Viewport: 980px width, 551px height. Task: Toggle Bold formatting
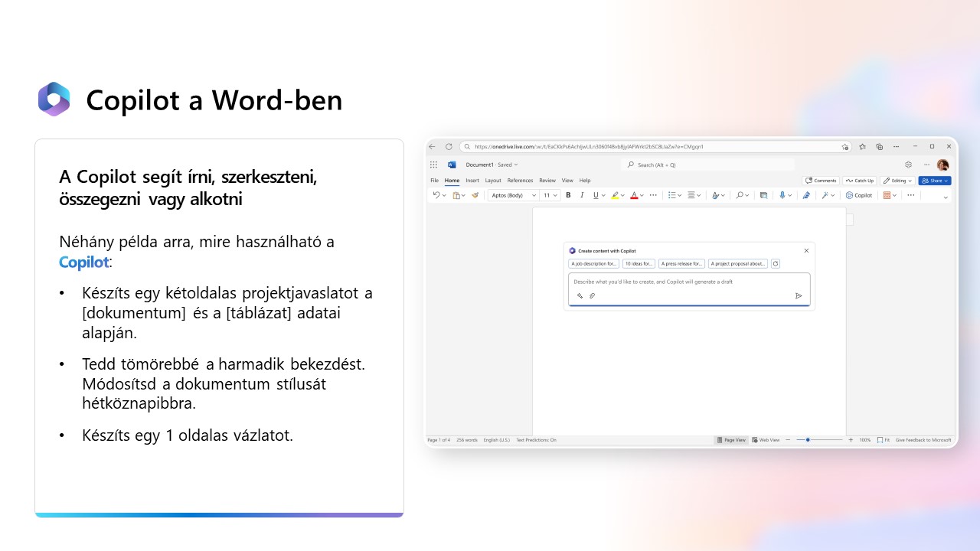[x=568, y=195]
